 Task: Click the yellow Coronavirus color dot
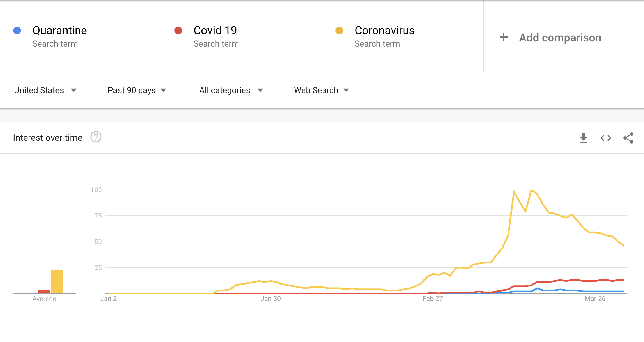pos(340,30)
